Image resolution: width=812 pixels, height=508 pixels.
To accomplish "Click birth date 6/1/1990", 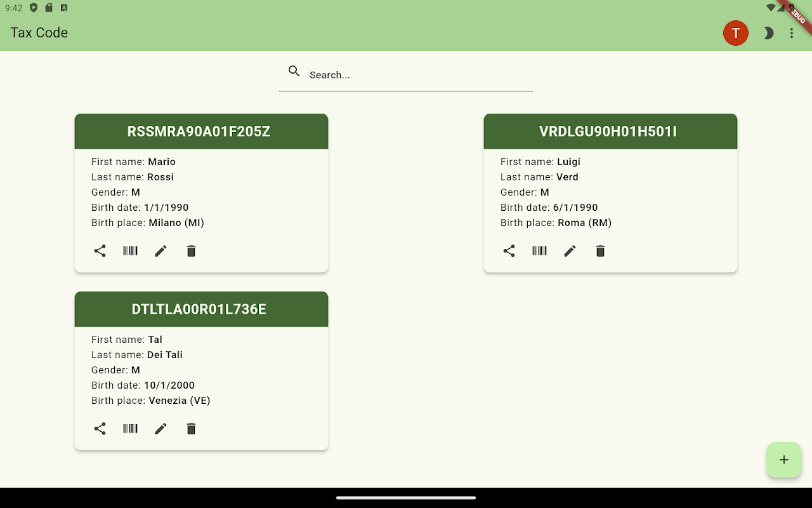I will click(x=575, y=208).
